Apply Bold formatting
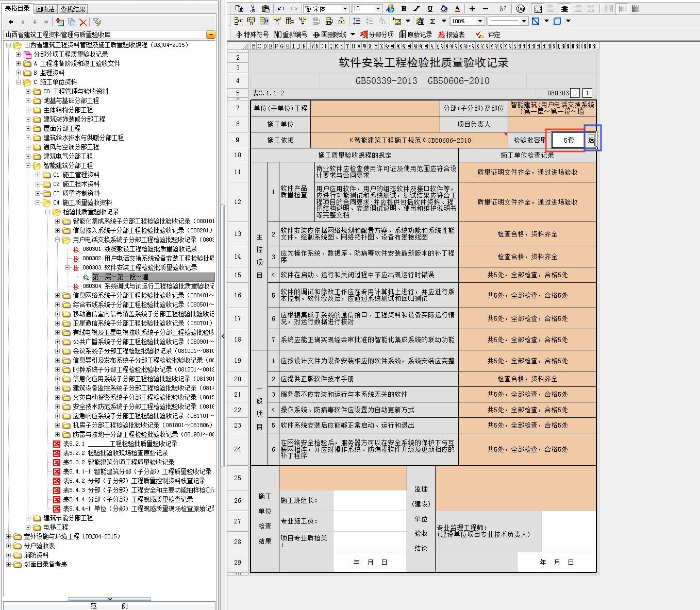Viewport: 700px width, 610px height. 404,8
